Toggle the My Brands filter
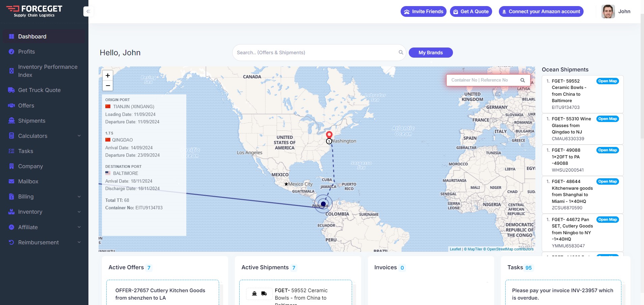The image size is (644, 305). coord(430,53)
